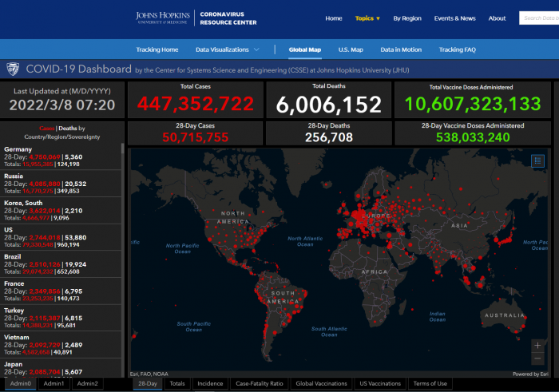Open the map legend icon

pos(537,160)
